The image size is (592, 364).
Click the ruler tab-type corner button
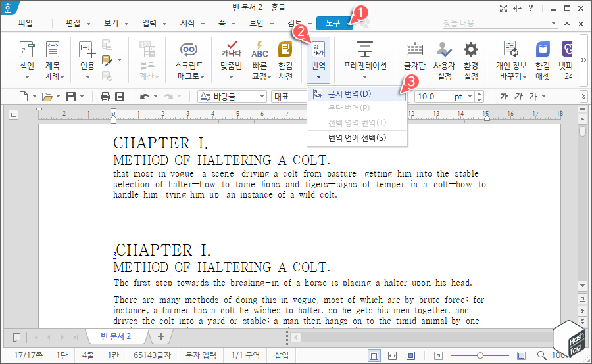point(13,115)
